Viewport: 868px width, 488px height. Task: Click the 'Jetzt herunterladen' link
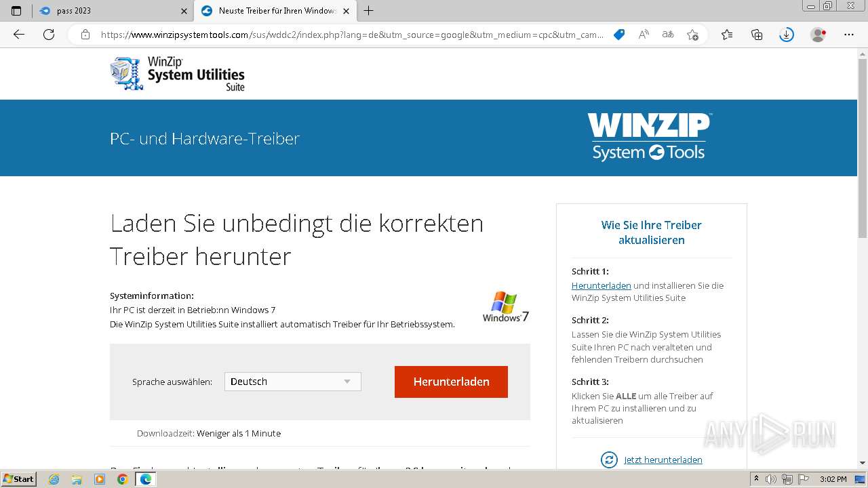(x=663, y=460)
